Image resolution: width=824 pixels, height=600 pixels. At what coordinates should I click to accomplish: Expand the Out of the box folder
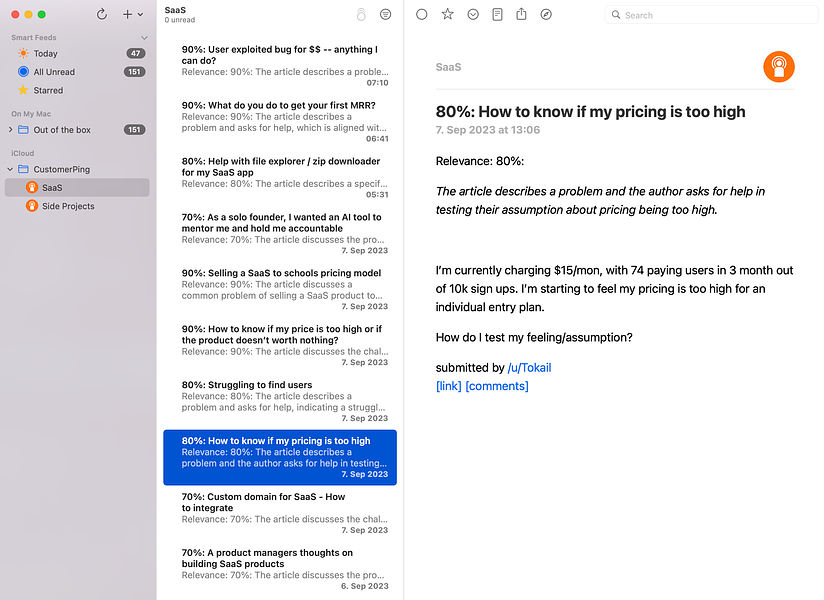point(10,130)
